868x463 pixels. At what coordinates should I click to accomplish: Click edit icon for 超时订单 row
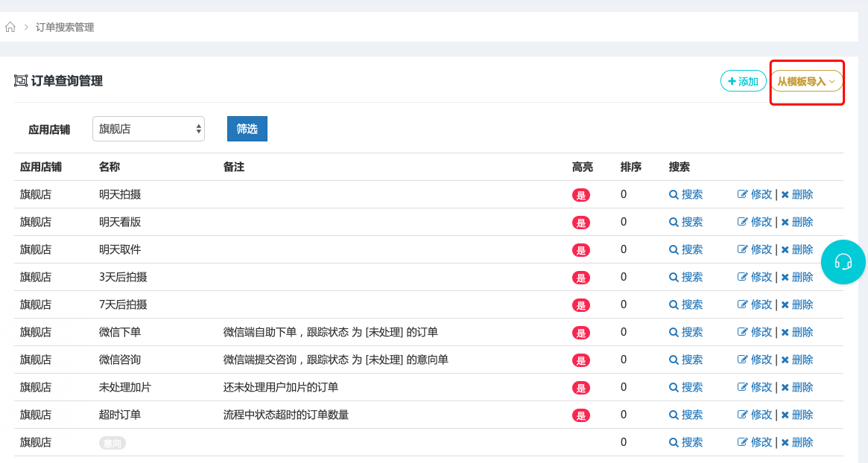742,415
